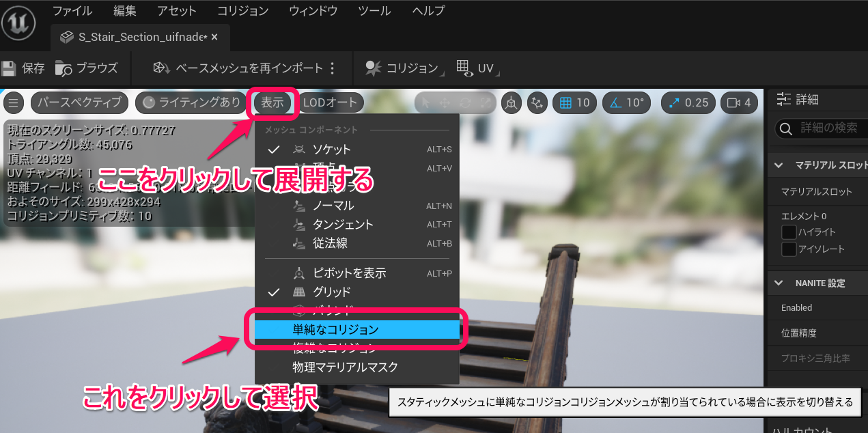Viewport: 868px width, 433px height.
Task: Select the scale tool icon
Action: pos(486,103)
